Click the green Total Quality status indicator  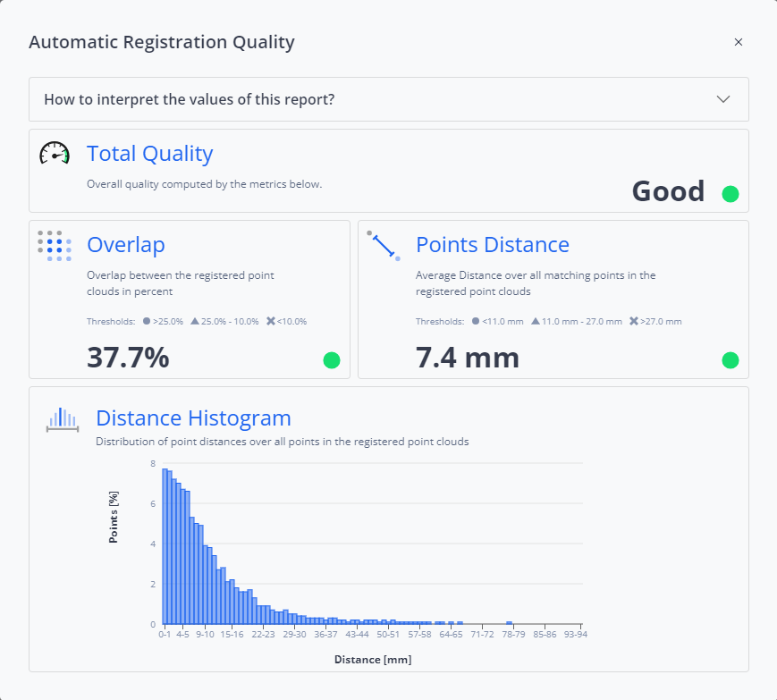731,193
